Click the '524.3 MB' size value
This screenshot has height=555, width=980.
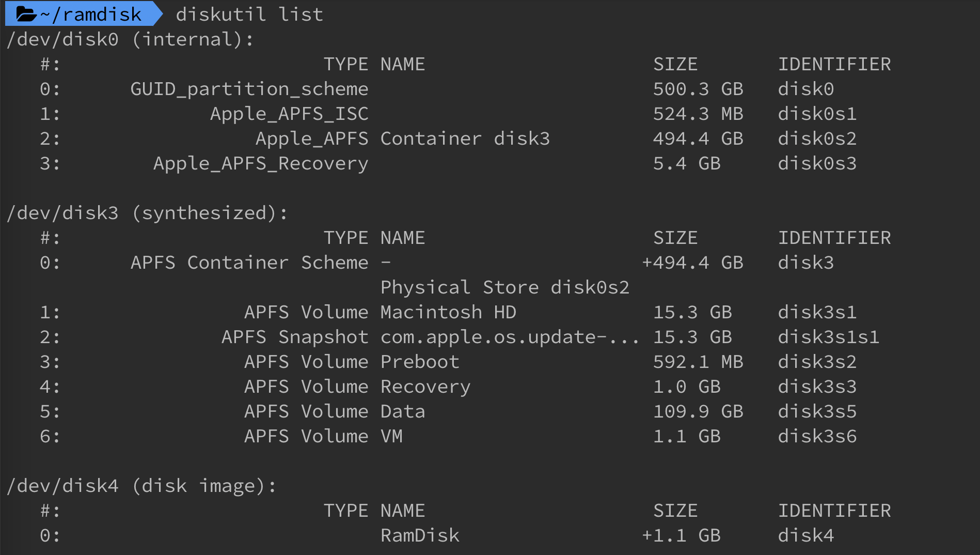pos(698,114)
